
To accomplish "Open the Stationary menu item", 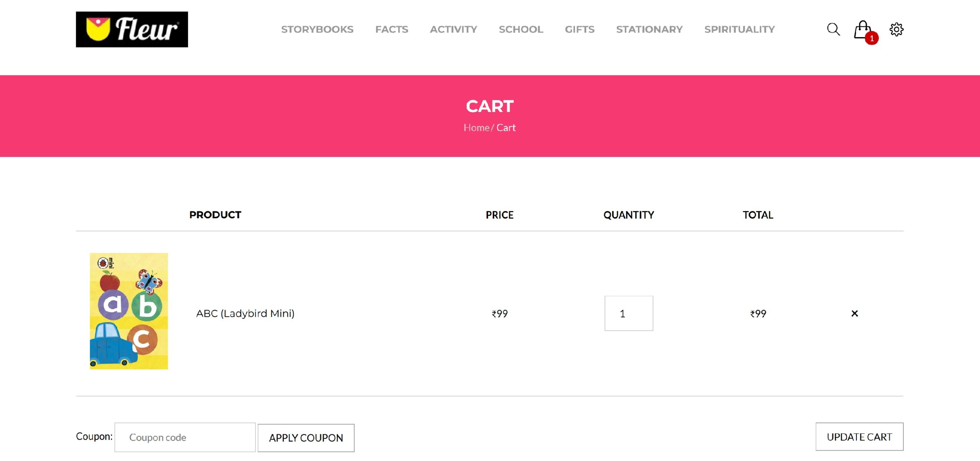I will (x=649, y=29).
